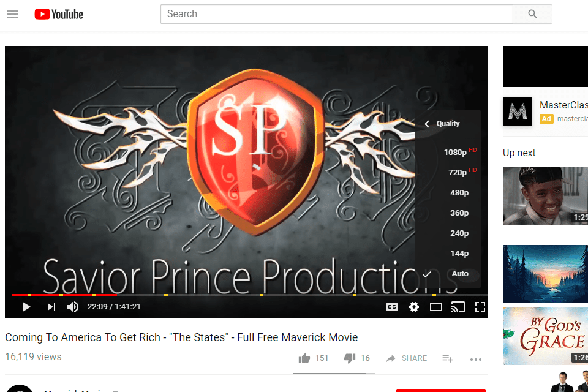Click in the Search input field
The width and height of the screenshot is (588, 392).
[x=337, y=14]
